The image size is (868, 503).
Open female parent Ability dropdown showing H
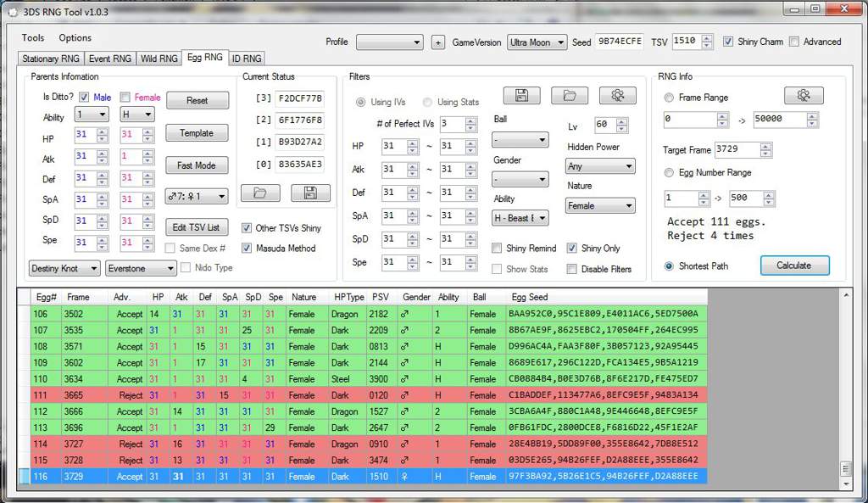click(137, 115)
